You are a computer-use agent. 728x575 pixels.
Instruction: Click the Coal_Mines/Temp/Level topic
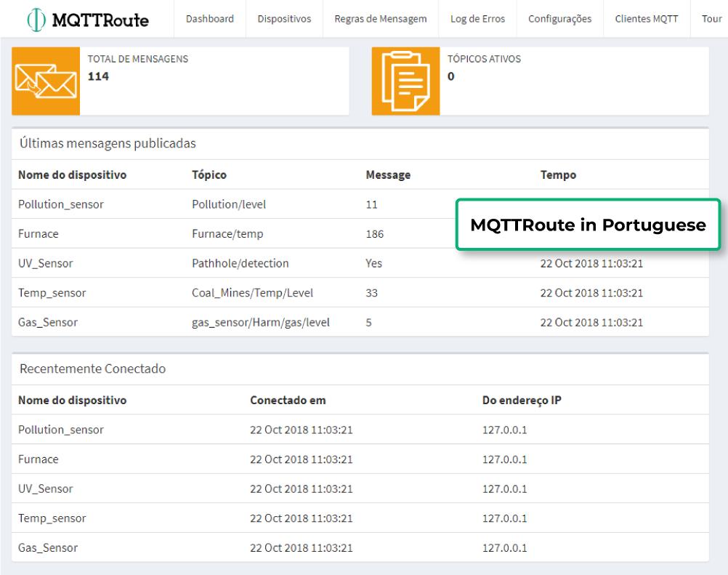(253, 293)
